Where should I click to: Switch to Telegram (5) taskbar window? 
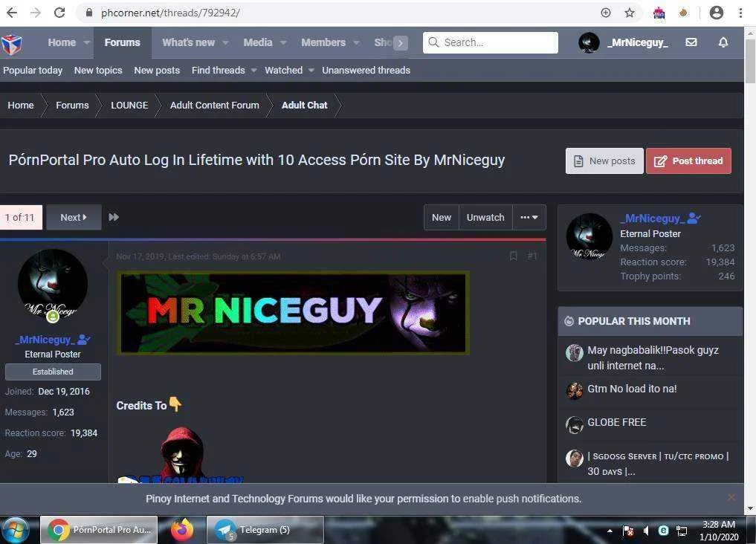265,530
